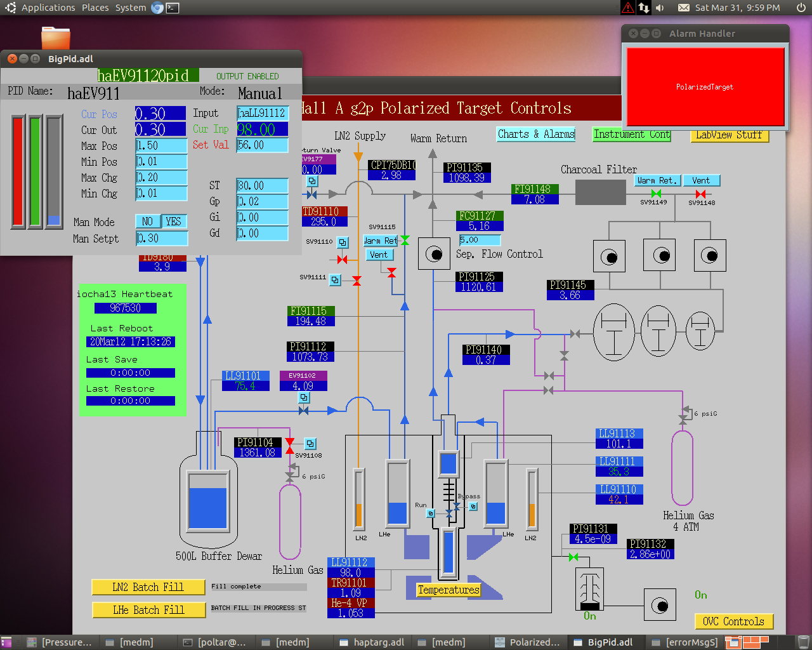Set Man Mode to NO
This screenshot has width=812, height=650.
(x=147, y=222)
